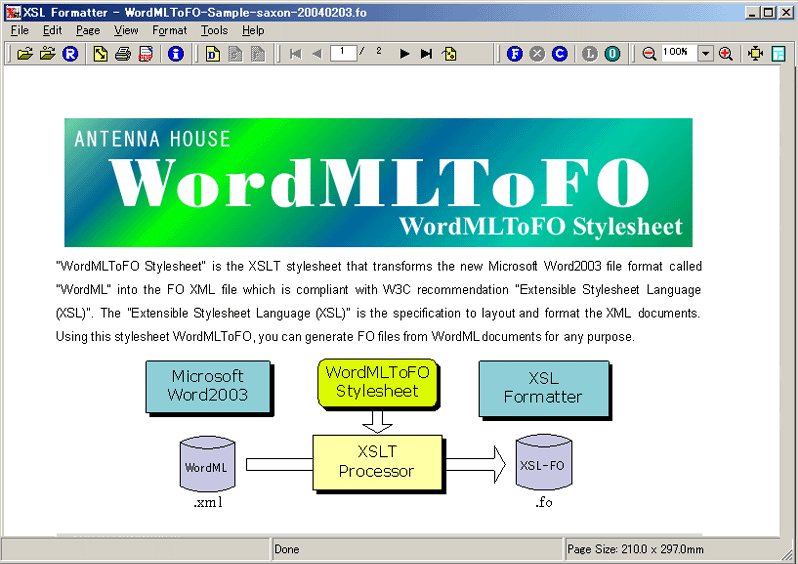Click the cyan layout panel icon
798x564 pixels.
click(778, 53)
